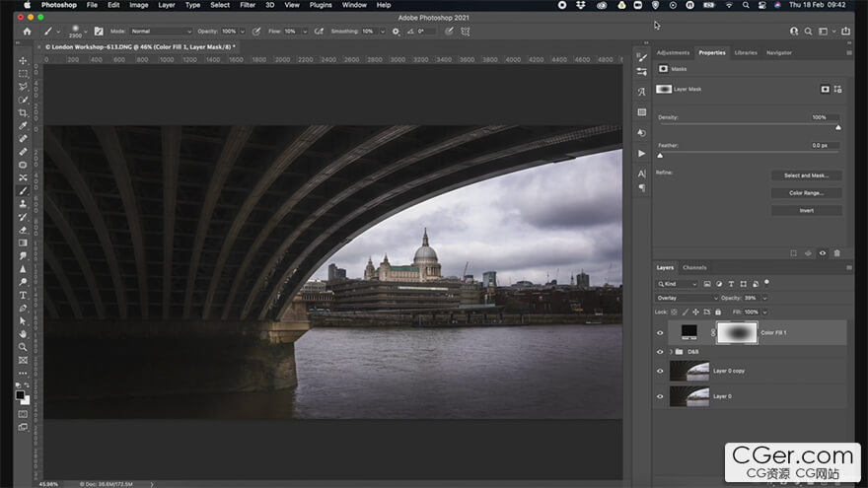Click the Invert button

[807, 211]
